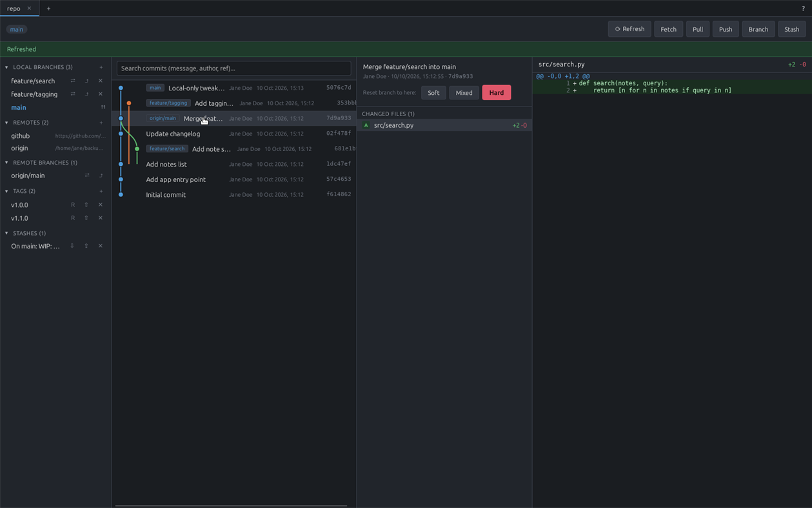812x508 pixels.
Task: Click the Branch toolbar button
Action: click(758, 29)
